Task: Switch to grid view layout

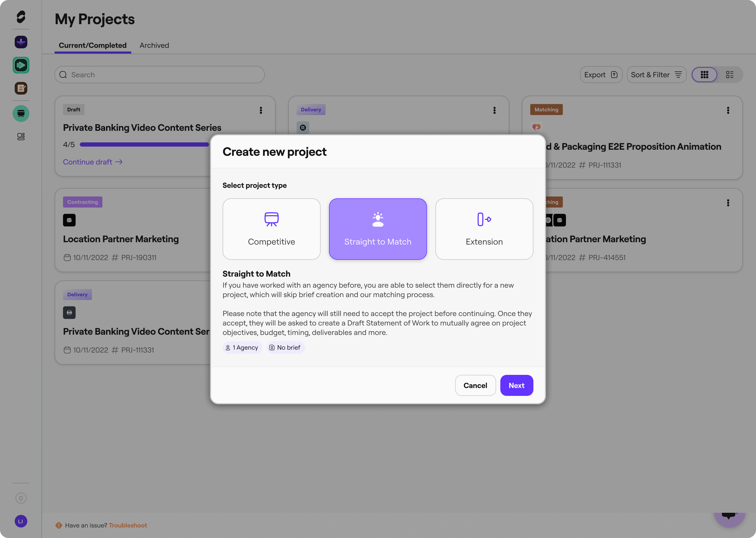Action: (x=704, y=75)
